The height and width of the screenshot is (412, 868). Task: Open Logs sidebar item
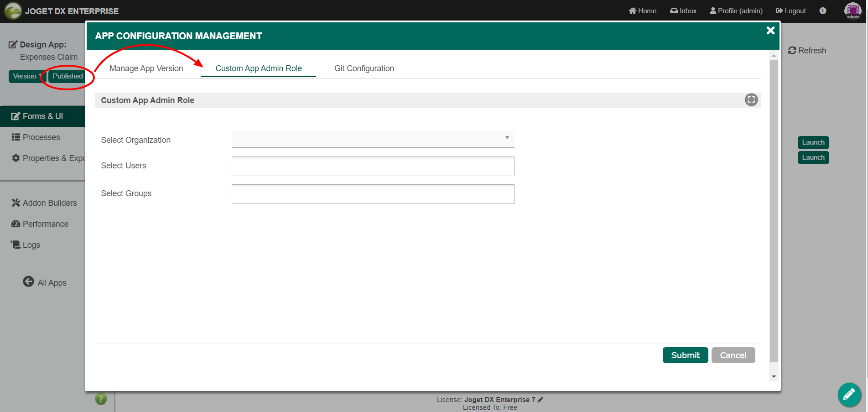26,245
